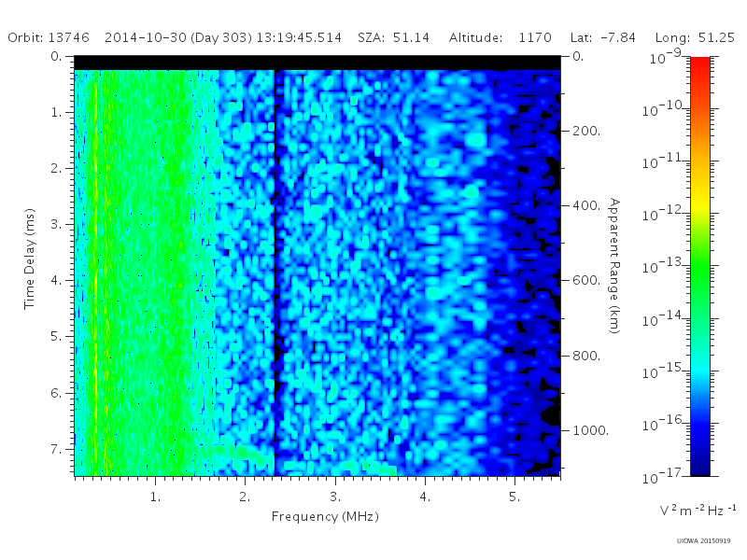Click the UIOWA 20150919 footer text
This screenshot has width=747, height=560.
coord(703,541)
